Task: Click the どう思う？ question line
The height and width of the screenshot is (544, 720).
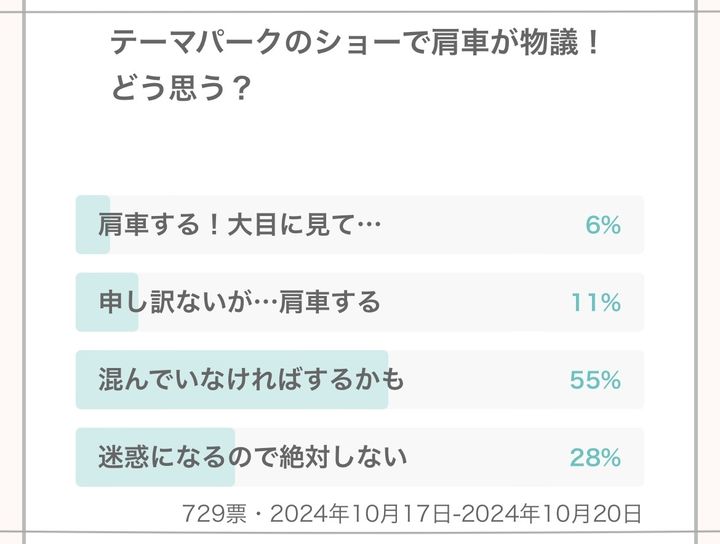Action: [x=180, y=90]
